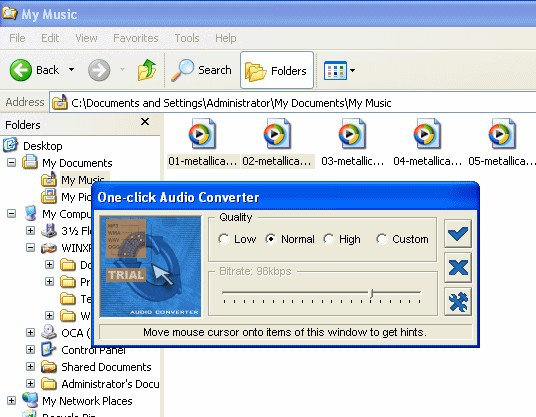Screen dimensions: 536x417
Task: Select Administrator's Documents folder
Action: click(x=100, y=384)
